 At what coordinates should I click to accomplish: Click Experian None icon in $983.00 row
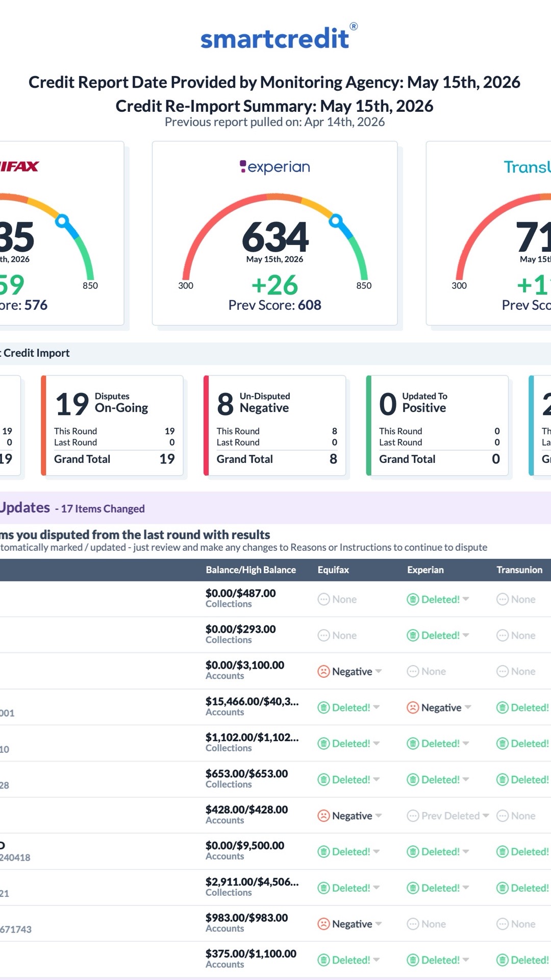413,924
